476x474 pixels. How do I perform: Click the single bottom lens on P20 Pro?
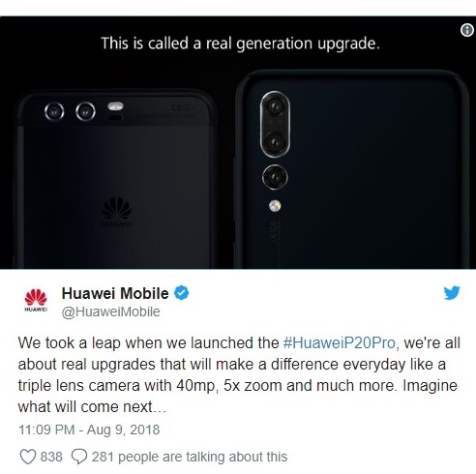tap(275, 177)
